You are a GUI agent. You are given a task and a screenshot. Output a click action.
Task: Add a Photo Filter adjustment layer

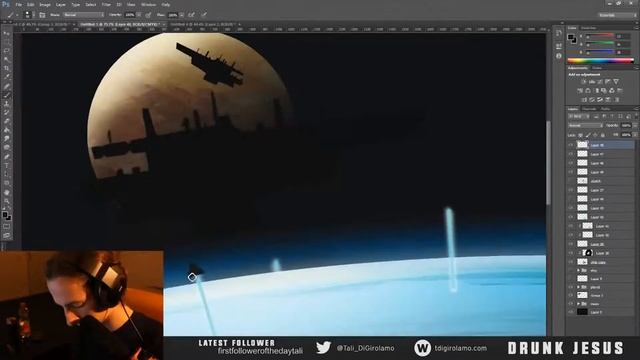tap(604, 91)
